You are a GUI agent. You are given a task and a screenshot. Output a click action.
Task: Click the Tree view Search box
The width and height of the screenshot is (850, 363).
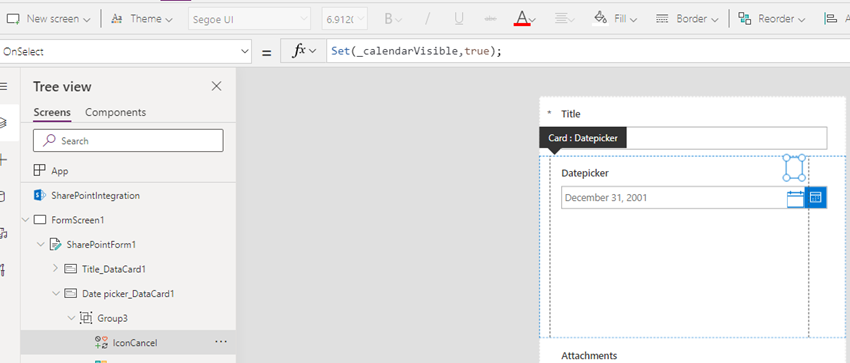pyautogui.click(x=128, y=140)
